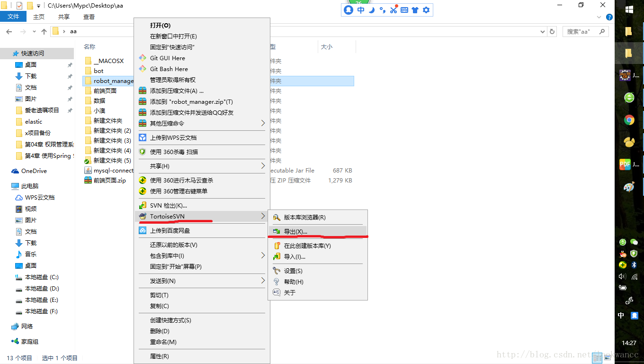Click the TortoiseSVN help icon

click(x=277, y=282)
